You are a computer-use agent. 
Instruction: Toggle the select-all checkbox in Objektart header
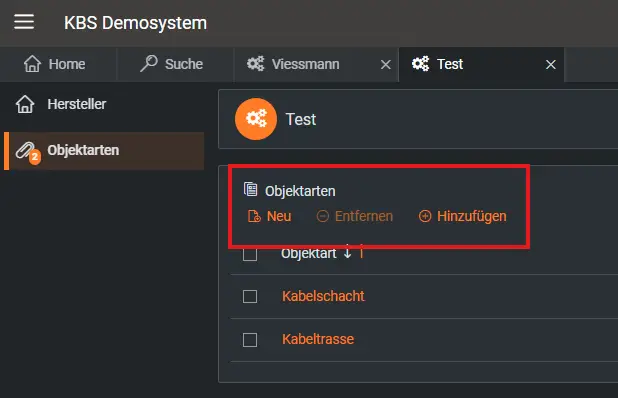click(x=250, y=254)
